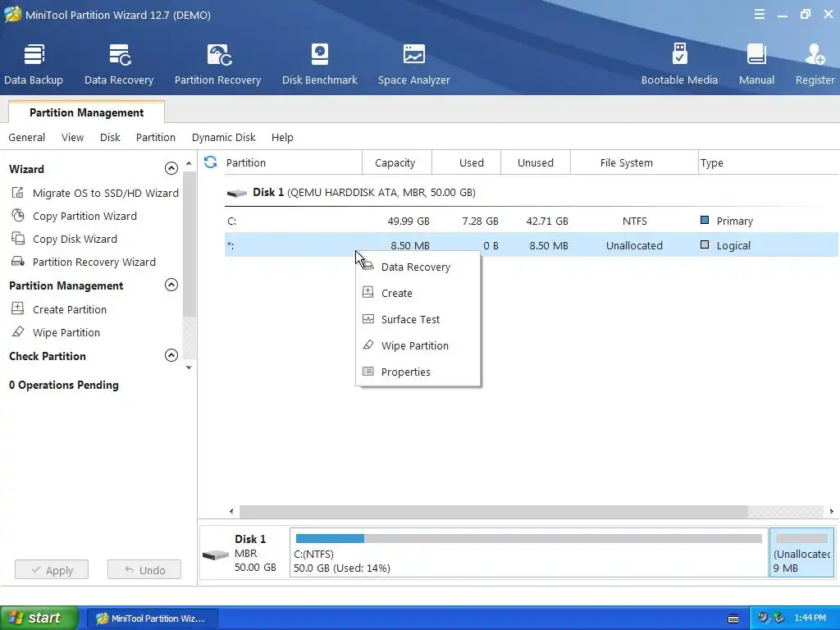The height and width of the screenshot is (630, 840).
Task: Select Disk 1 header row in list
Action: (x=531, y=192)
